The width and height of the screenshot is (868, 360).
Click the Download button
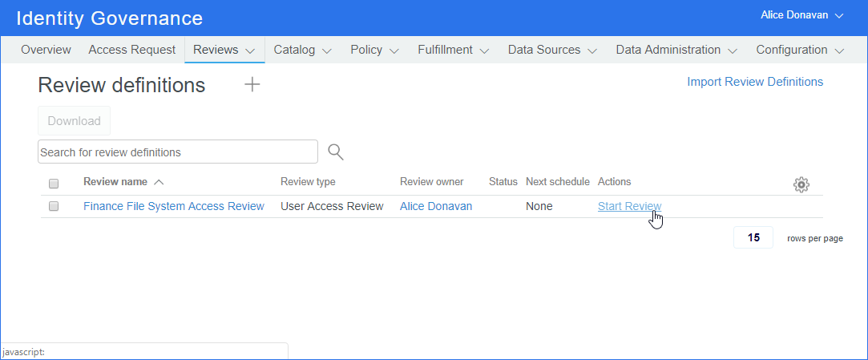click(x=74, y=121)
